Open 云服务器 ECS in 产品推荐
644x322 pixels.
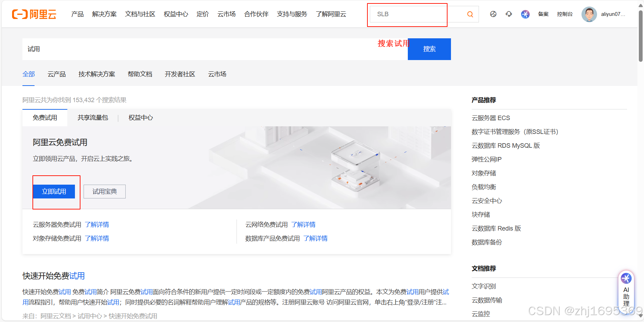point(491,118)
